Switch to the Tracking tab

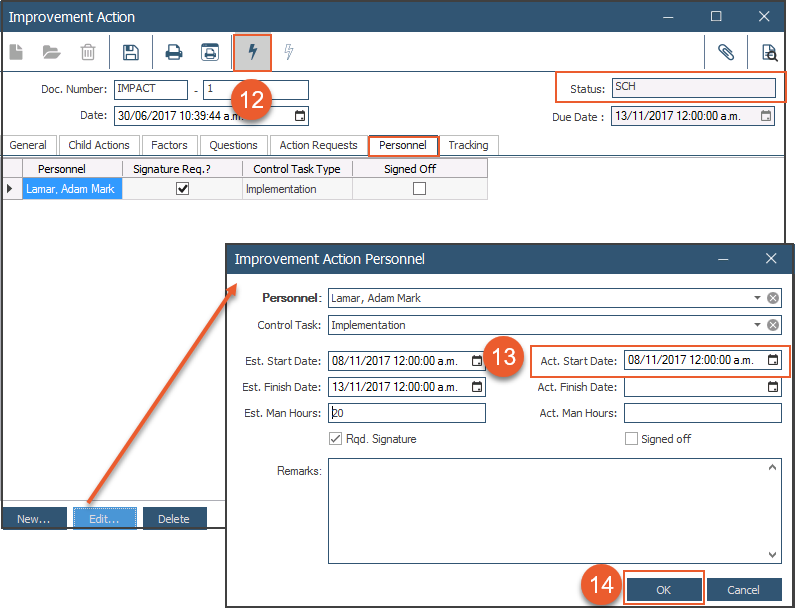click(x=468, y=145)
